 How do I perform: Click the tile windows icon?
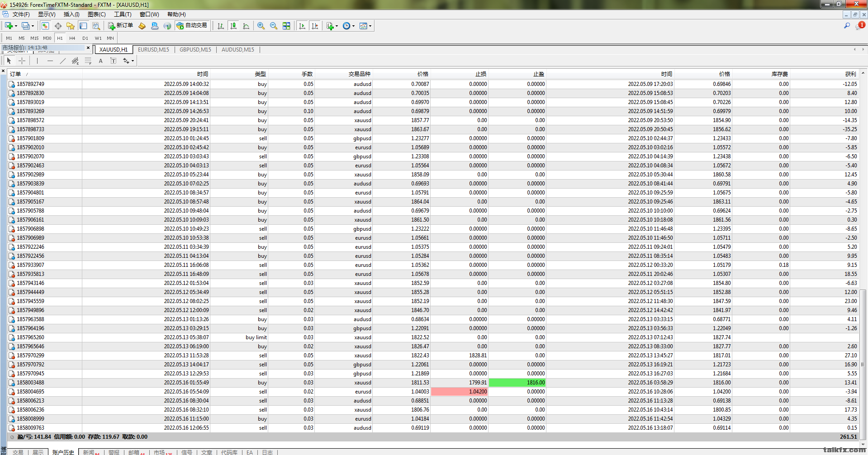286,26
